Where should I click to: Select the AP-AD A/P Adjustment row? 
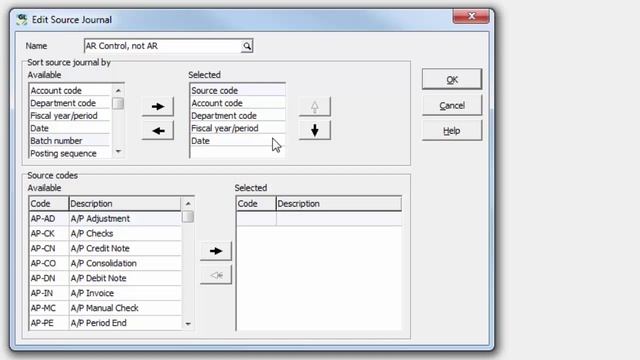tap(105, 219)
